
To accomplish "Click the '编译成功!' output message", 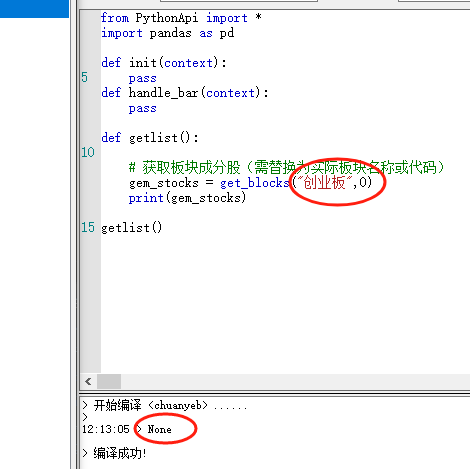I will [120, 453].
